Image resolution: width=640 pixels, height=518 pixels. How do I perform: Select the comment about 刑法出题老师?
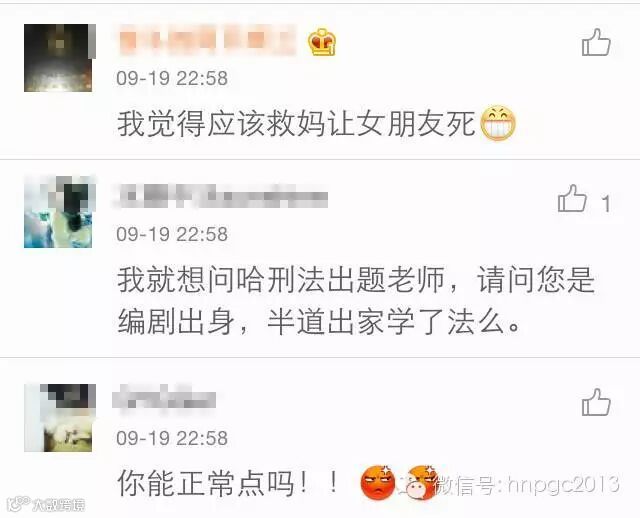pyautogui.click(x=356, y=300)
